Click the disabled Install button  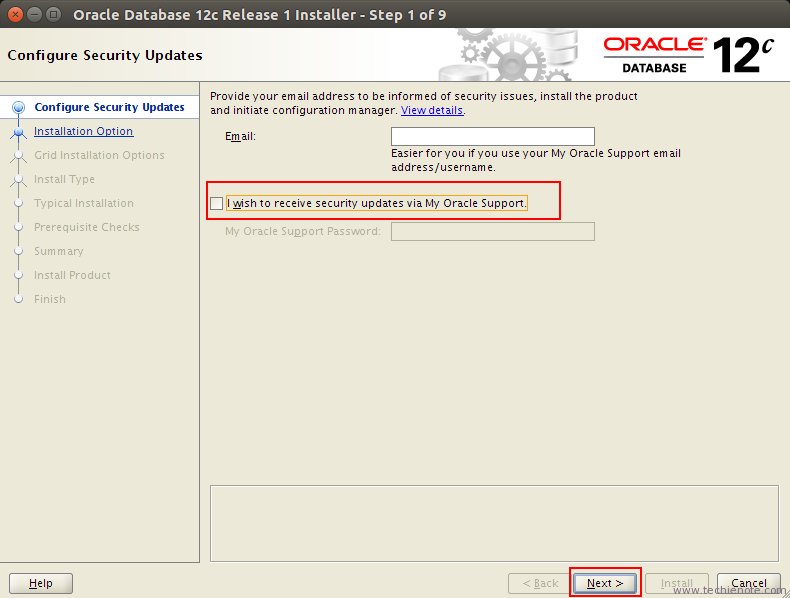tap(677, 583)
